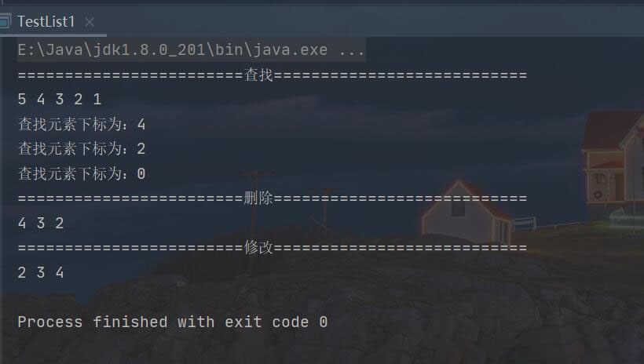Expand the folded "..." after java.exe
644x364 pixels.
click(352, 50)
